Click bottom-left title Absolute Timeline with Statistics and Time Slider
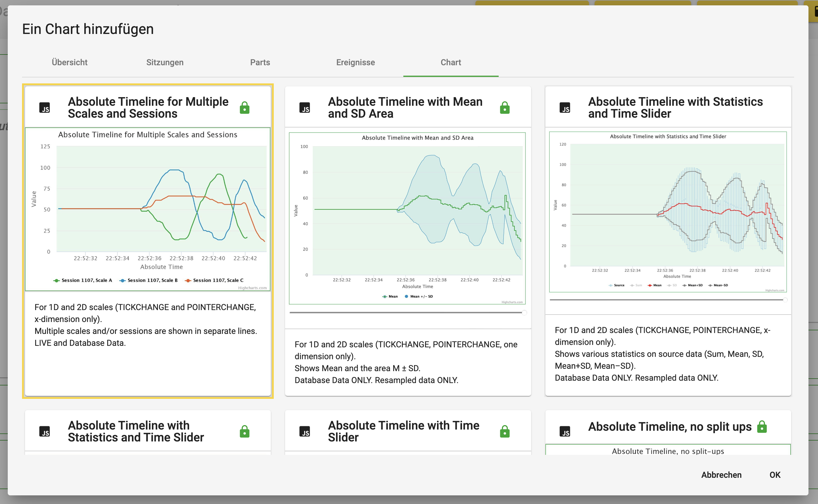 coord(136,431)
